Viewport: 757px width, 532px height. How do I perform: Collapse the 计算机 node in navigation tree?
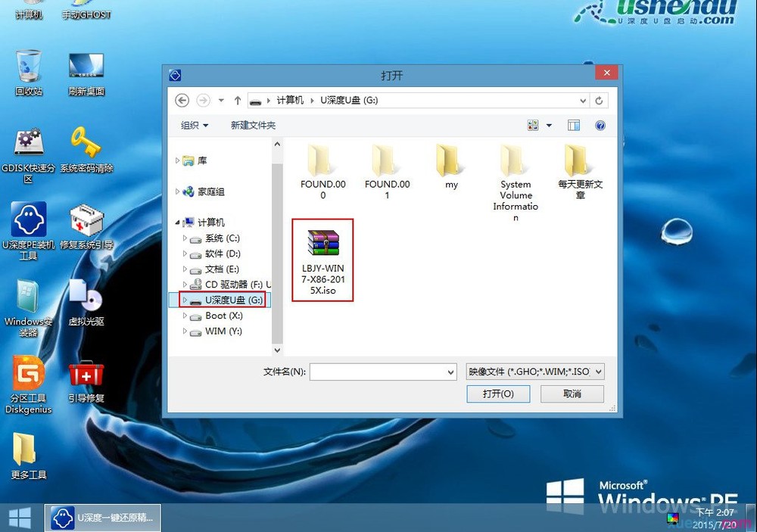tap(177, 222)
